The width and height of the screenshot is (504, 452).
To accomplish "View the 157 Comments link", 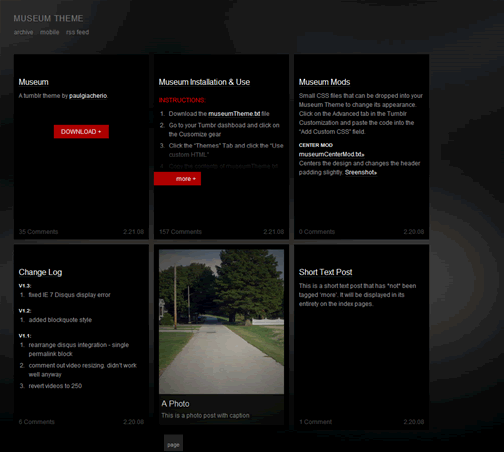I will pos(180,232).
